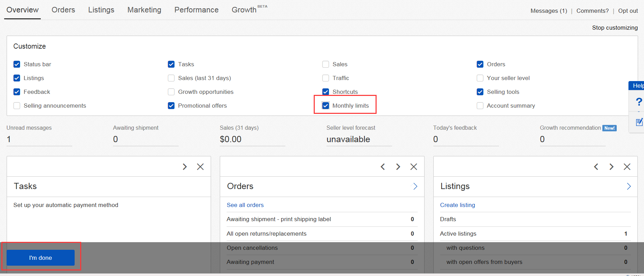Expand Orders section with blue chevron
This screenshot has width=644, height=276.
pos(415,186)
